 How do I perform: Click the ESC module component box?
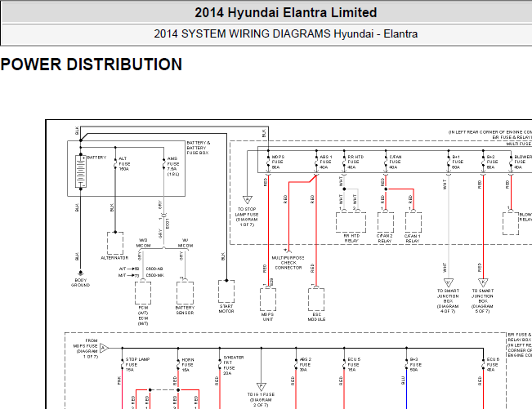click(316, 300)
